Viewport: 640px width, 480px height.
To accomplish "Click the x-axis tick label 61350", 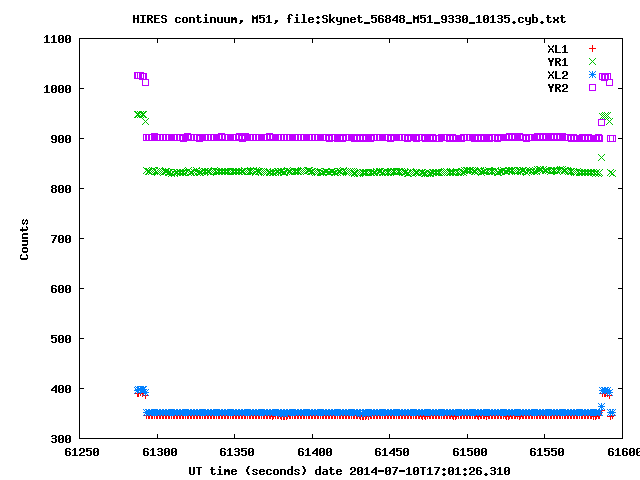I will 237,452.
